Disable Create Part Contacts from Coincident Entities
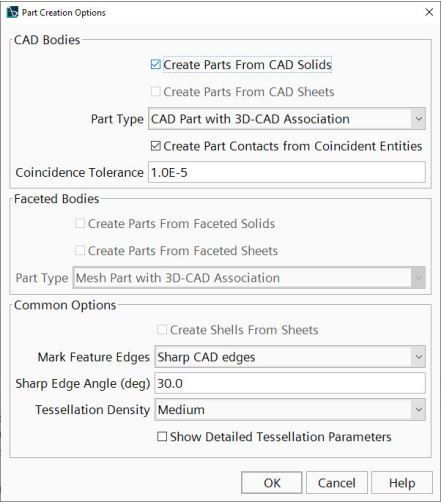The image size is (441, 504). (x=155, y=146)
